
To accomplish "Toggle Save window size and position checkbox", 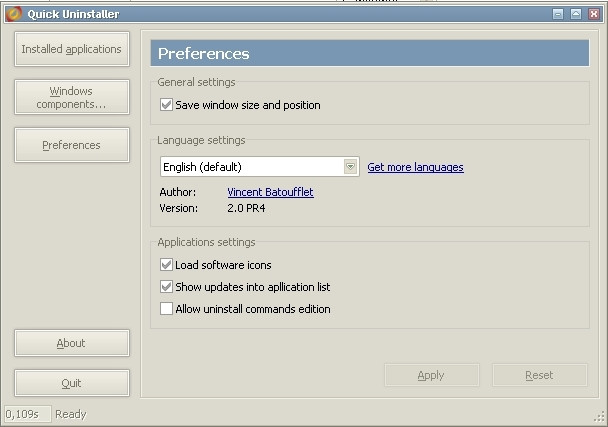I will coord(166,105).
